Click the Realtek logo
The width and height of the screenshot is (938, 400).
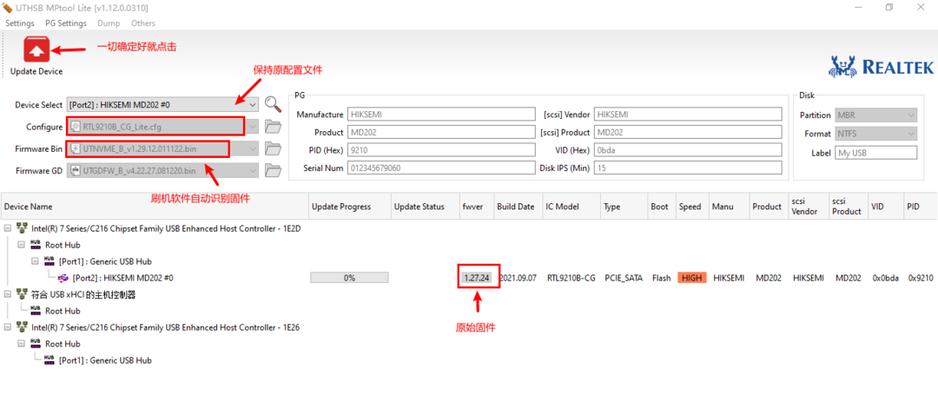[x=881, y=67]
